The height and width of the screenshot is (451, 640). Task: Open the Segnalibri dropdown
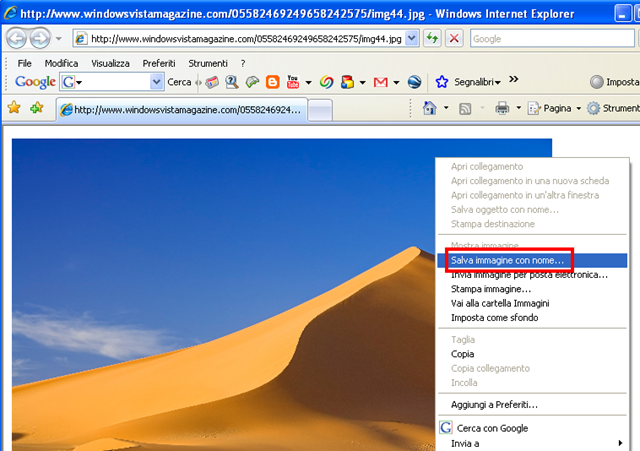tap(477, 82)
